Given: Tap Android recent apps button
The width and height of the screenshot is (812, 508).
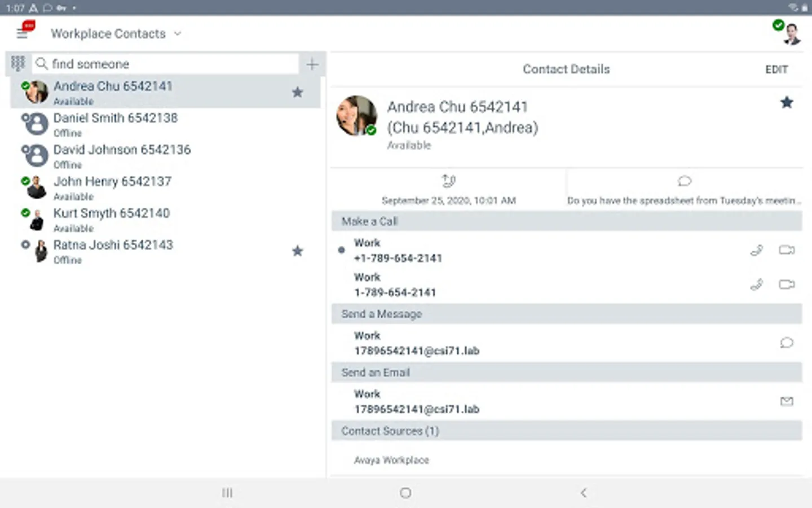Looking at the screenshot, I should coord(227,493).
